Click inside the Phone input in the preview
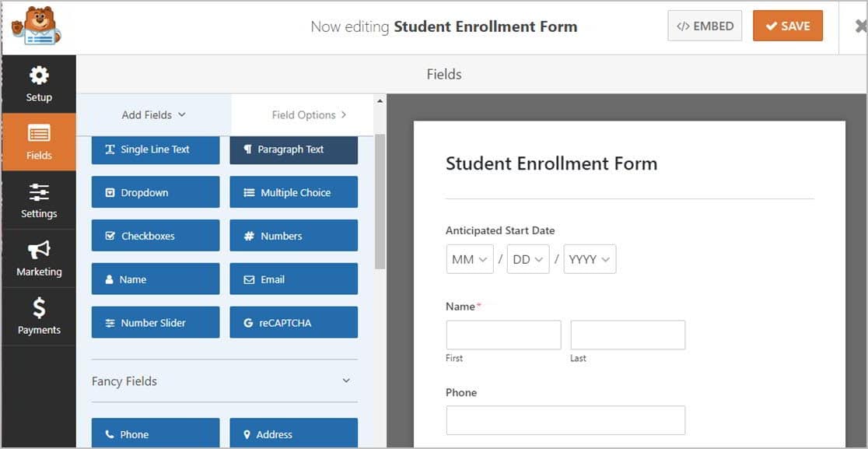This screenshot has height=449, width=868. pos(565,419)
